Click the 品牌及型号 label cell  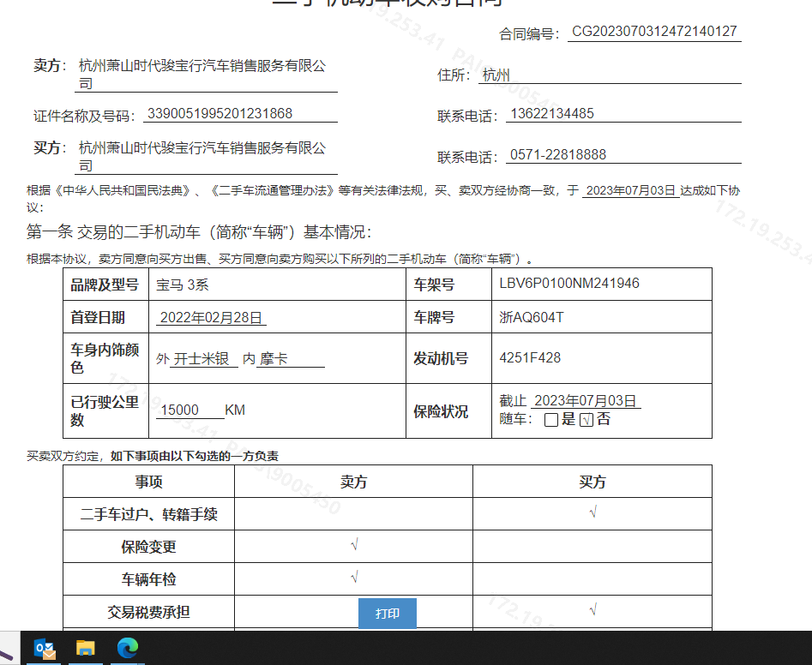pyautogui.click(x=105, y=285)
